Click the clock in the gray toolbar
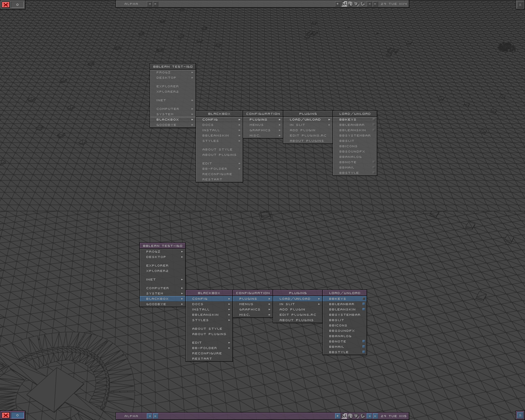 (x=394, y=4)
